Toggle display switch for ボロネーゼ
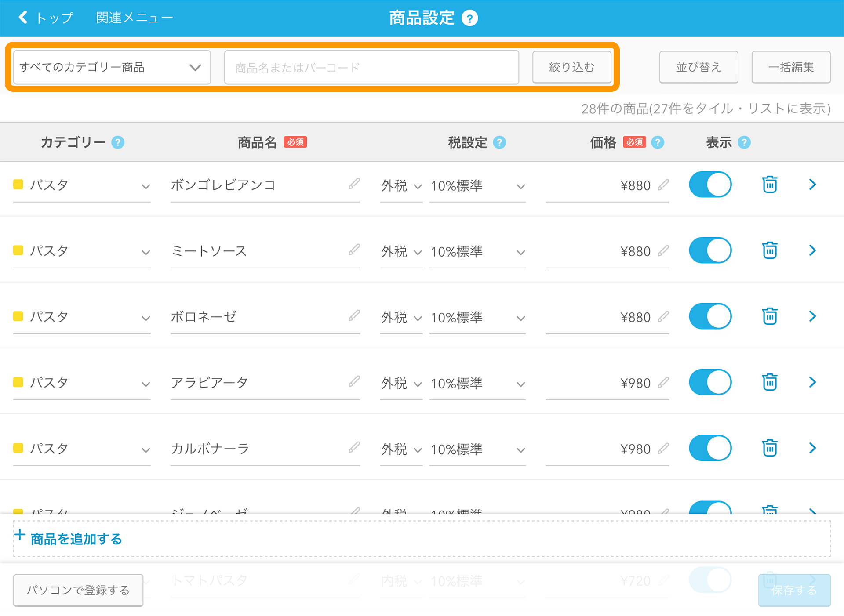The image size is (844, 616). click(710, 316)
